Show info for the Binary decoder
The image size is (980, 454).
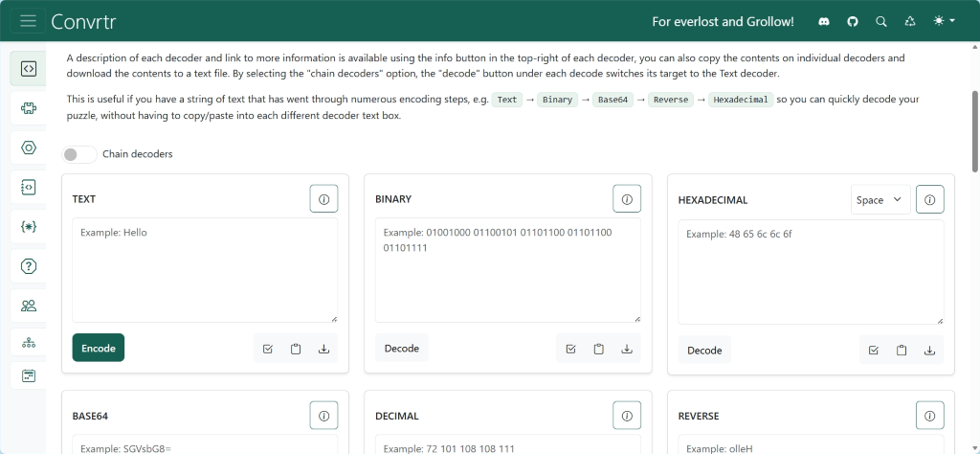coord(627,199)
